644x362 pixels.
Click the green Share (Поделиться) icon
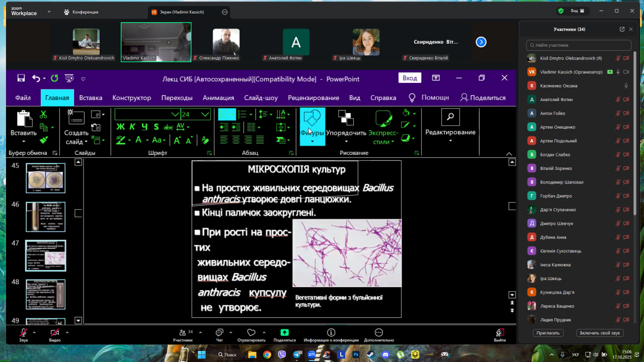pyautogui.click(x=284, y=332)
